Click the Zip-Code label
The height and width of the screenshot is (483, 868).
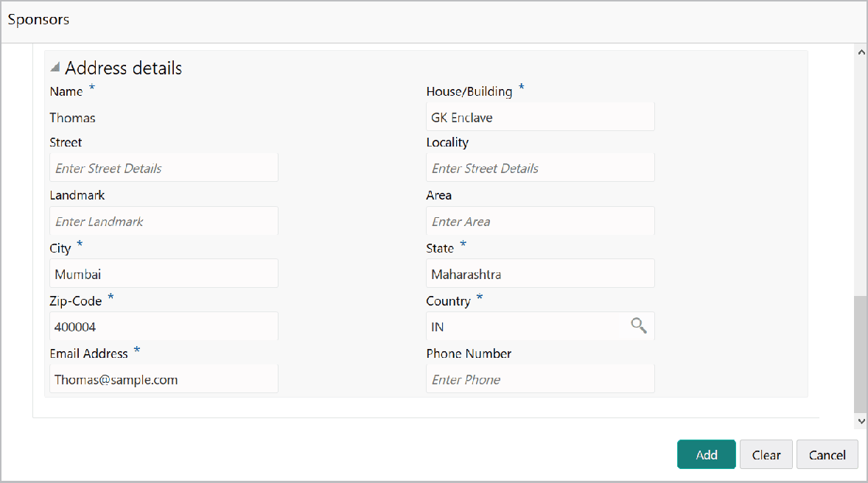click(76, 301)
